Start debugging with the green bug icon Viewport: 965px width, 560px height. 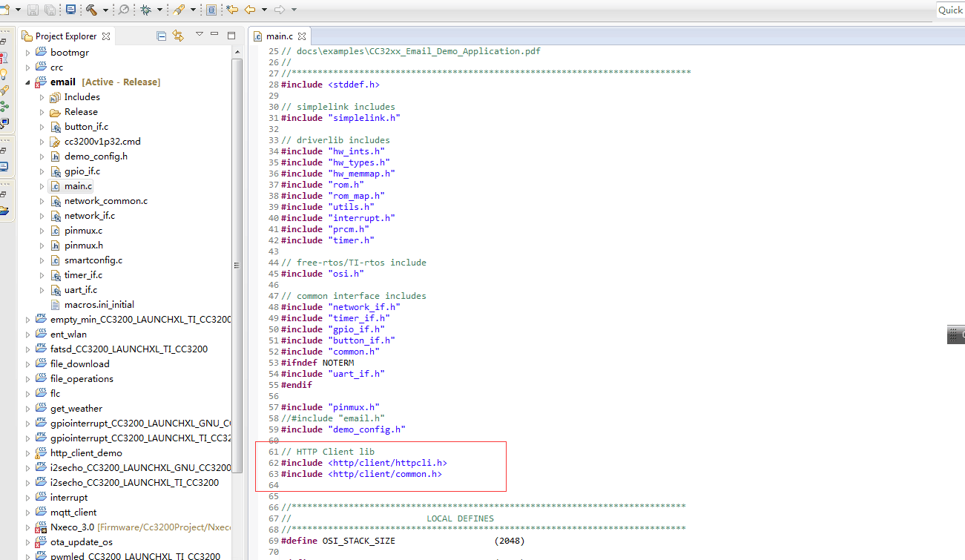point(145,10)
